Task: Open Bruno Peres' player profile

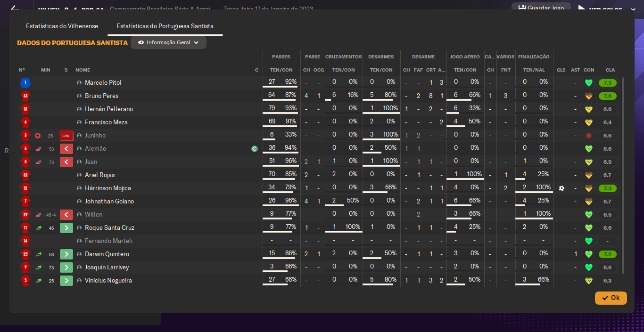Action: pos(101,96)
